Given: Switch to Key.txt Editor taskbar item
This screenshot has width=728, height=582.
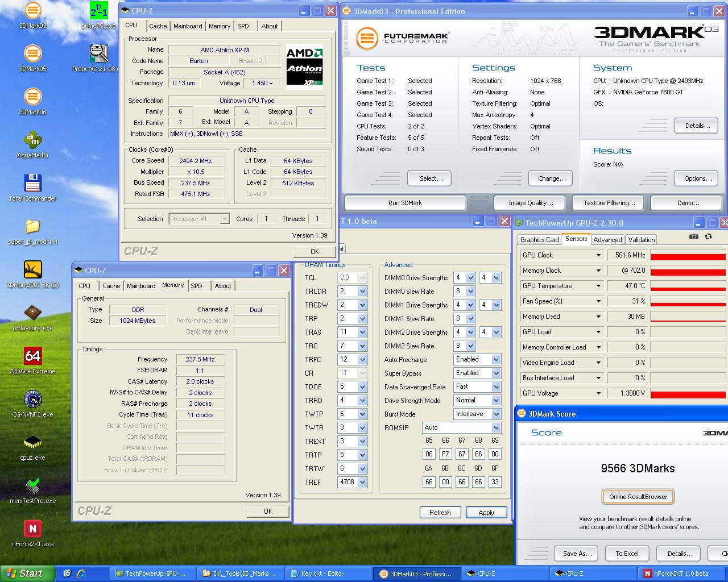Looking at the screenshot, I should coord(328,573).
